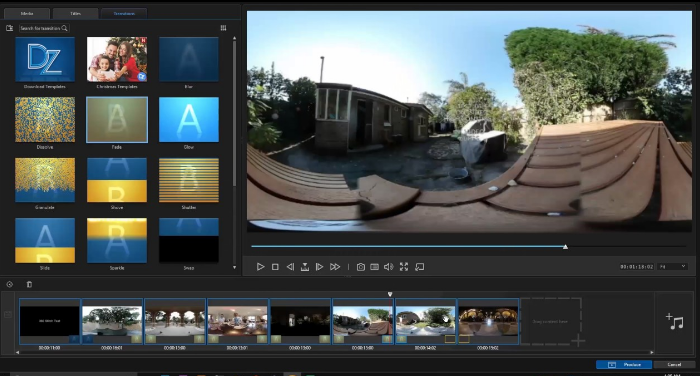
Task: Switch to the Media tab
Action: (27, 13)
